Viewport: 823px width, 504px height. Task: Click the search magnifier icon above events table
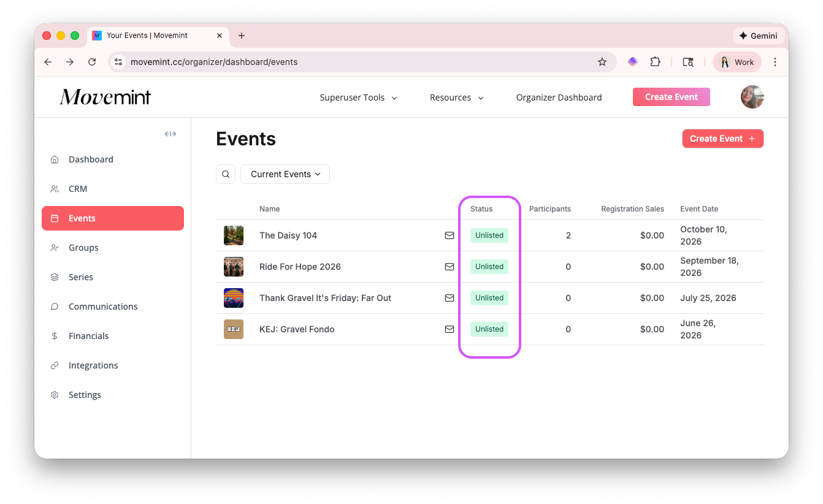(226, 174)
